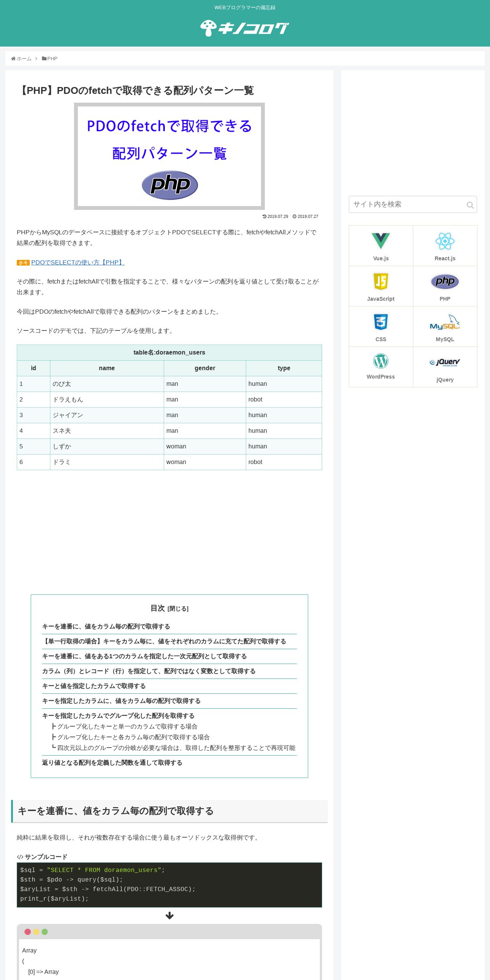The height and width of the screenshot is (980, 490).
Task: Click the table header gender
Action: (x=205, y=368)
